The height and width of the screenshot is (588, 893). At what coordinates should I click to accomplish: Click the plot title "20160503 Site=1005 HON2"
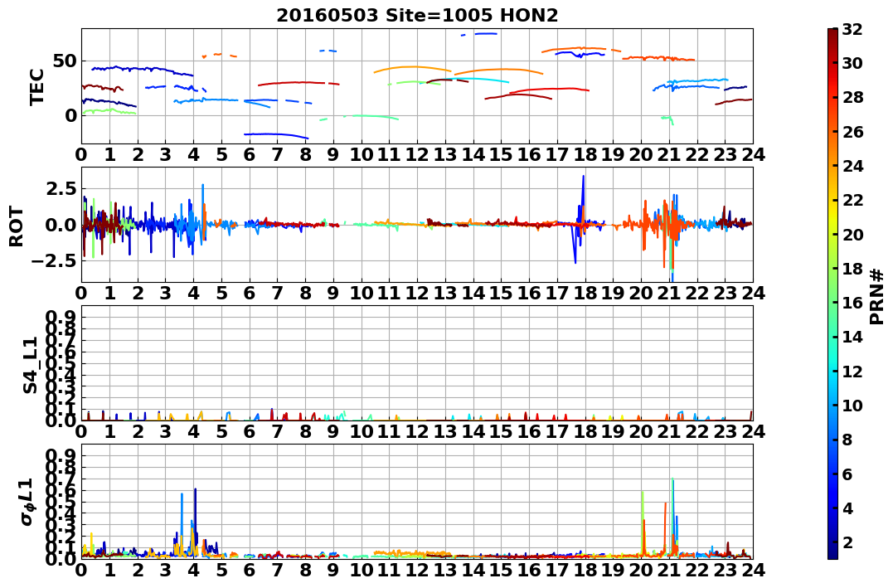pyautogui.click(x=417, y=15)
